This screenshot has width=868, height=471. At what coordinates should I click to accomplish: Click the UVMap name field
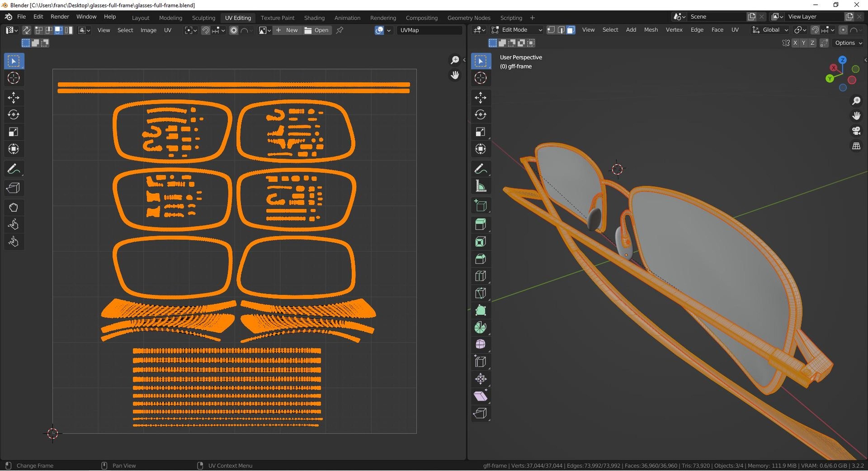[430, 30]
